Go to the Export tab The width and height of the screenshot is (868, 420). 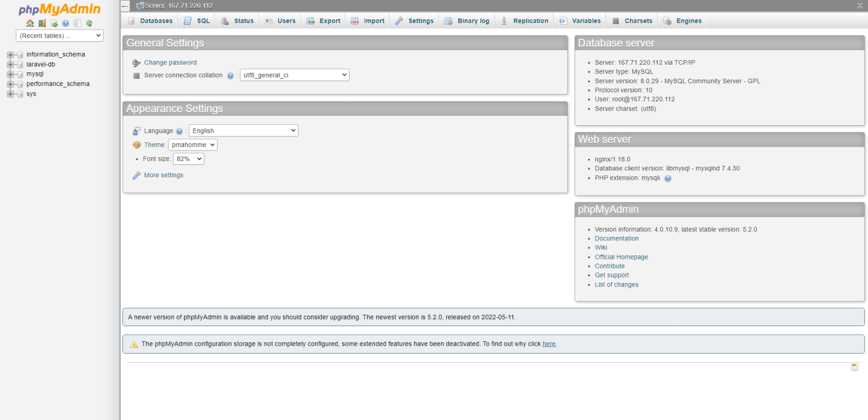coord(323,21)
